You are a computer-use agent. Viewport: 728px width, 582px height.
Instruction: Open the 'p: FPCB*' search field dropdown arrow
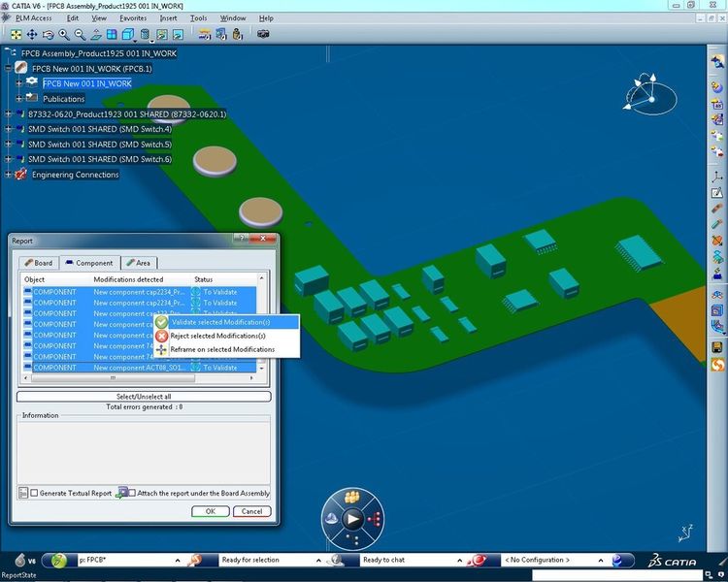point(178,561)
